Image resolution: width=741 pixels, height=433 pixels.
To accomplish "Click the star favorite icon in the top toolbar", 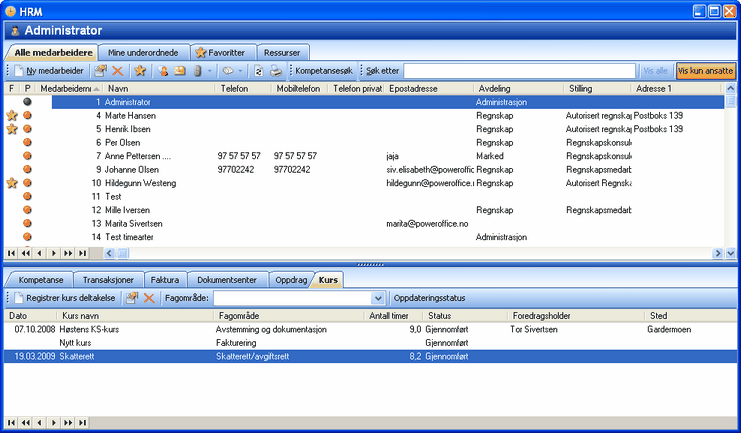I will 140,71.
